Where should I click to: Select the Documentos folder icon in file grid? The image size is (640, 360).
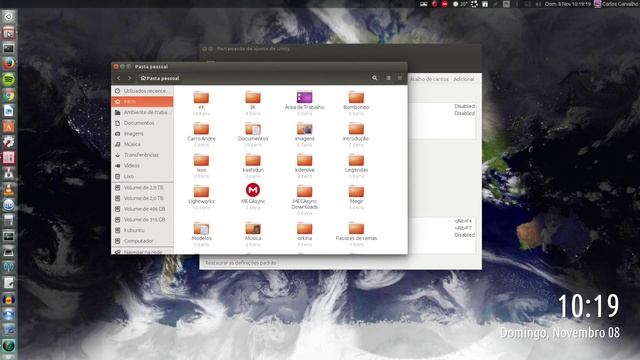(x=253, y=129)
